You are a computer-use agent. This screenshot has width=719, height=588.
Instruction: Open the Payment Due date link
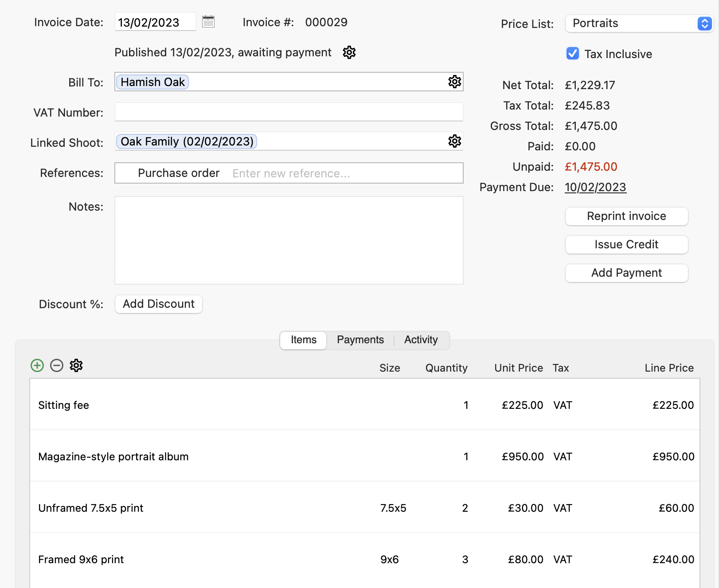tap(595, 187)
